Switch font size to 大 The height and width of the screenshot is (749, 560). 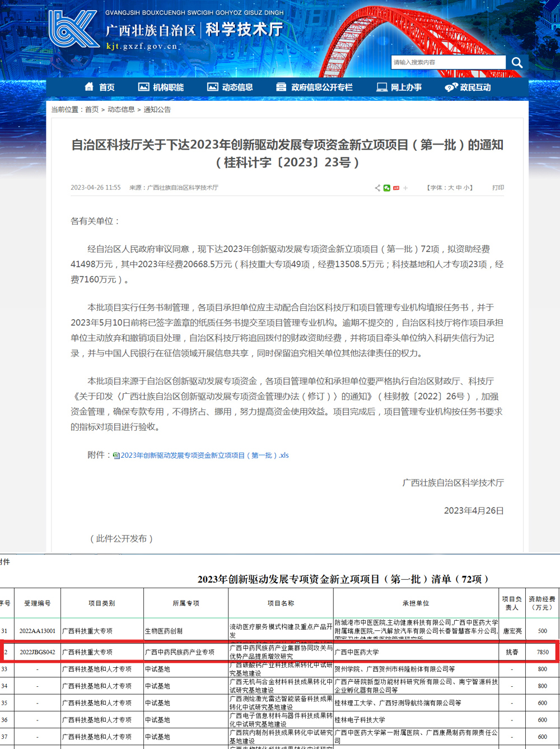click(451, 188)
